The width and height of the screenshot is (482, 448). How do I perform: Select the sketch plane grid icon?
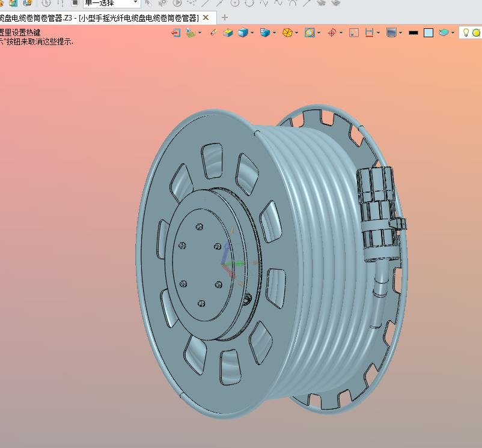191,32
